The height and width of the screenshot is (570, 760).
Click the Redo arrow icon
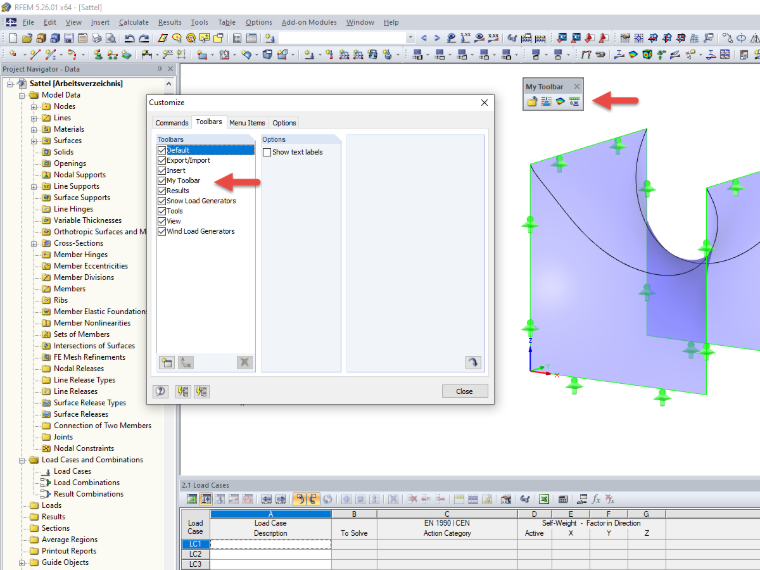pyautogui.click(x=144, y=38)
